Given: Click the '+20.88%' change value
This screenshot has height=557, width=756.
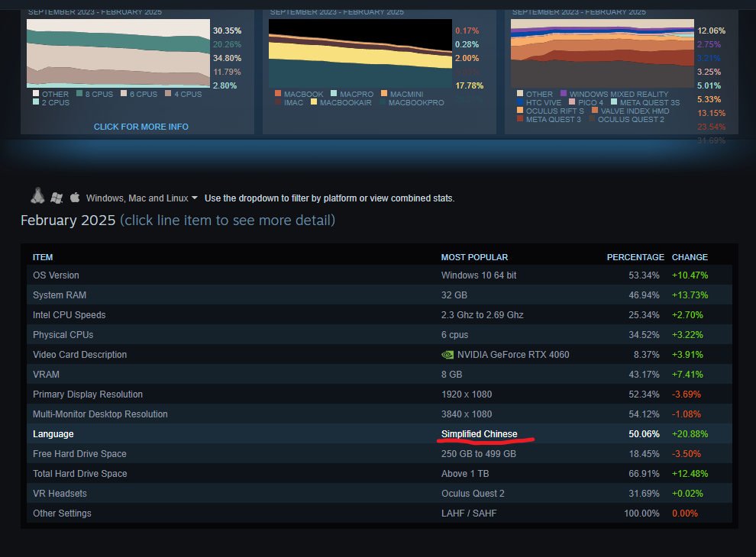Looking at the screenshot, I should [x=690, y=433].
